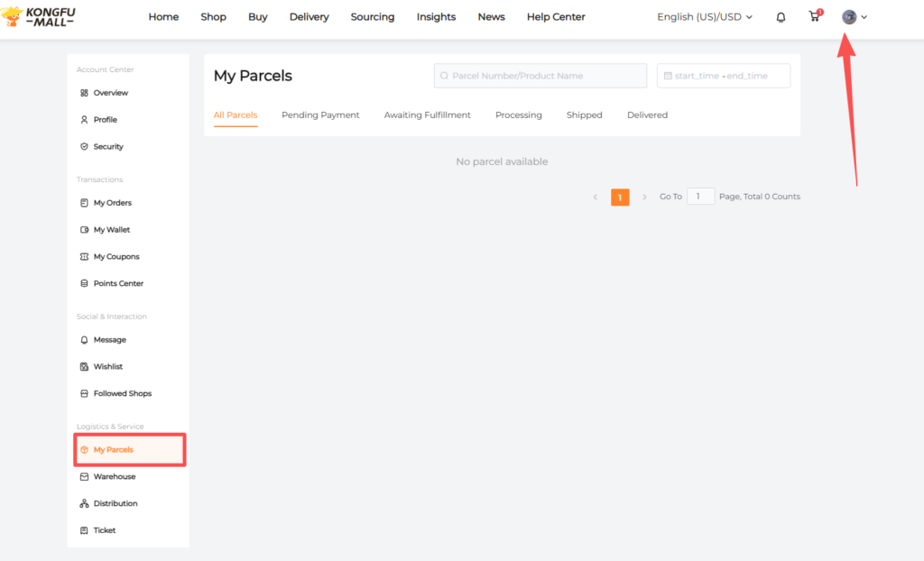Open the shopping cart icon

[814, 16]
